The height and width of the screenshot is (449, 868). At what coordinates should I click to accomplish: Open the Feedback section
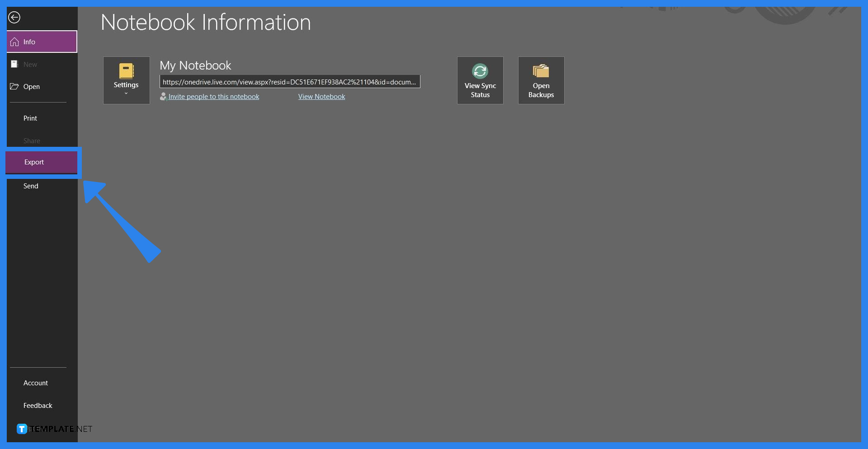pyautogui.click(x=38, y=406)
